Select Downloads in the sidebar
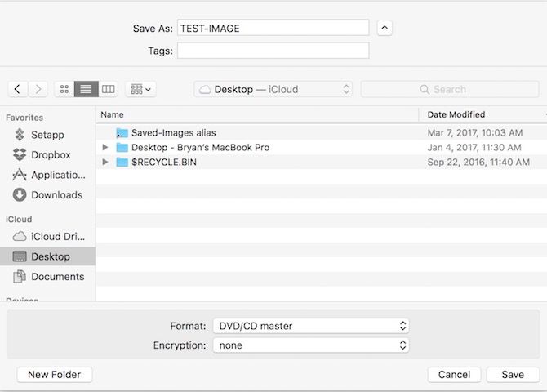Image resolution: width=547 pixels, height=392 pixels. [x=56, y=195]
